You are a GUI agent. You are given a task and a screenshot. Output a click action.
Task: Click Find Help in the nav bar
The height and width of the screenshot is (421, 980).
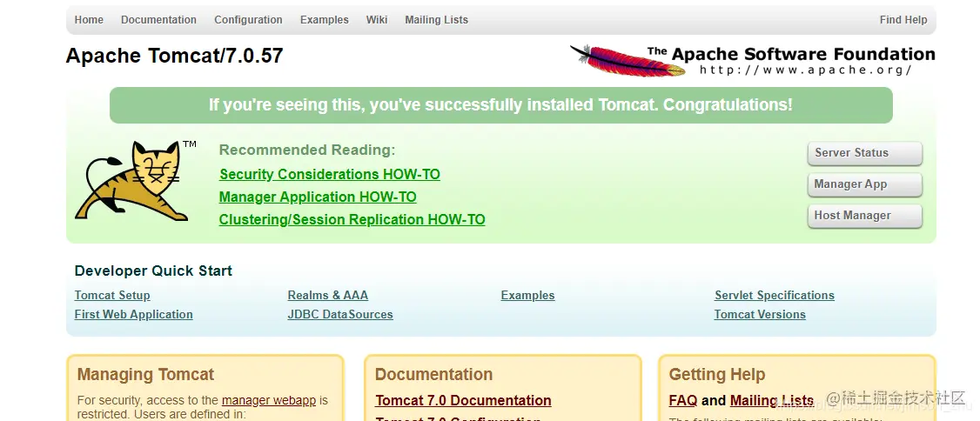click(903, 20)
